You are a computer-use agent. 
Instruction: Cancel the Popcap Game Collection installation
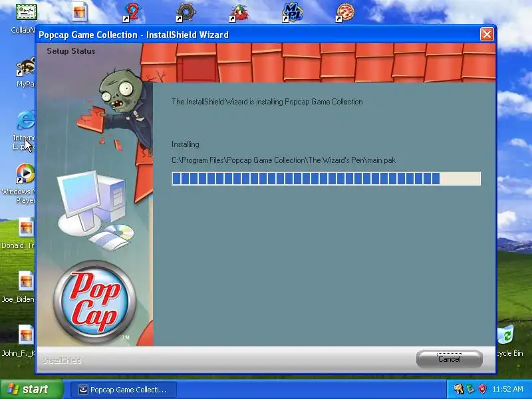point(450,359)
